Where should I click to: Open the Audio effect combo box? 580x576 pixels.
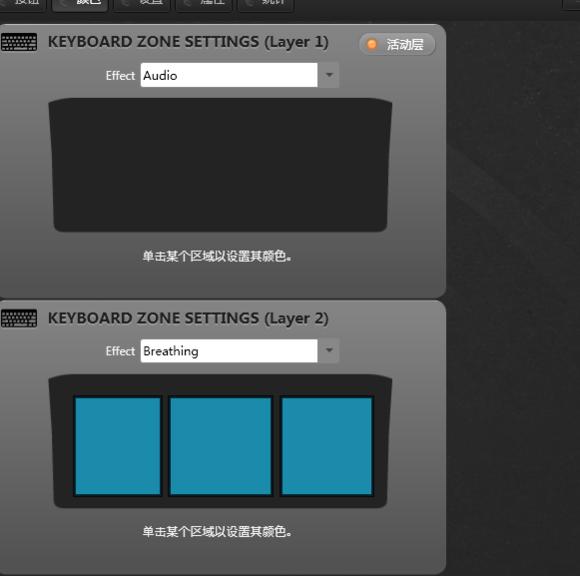pyautogui.click(x=229, y=75)
